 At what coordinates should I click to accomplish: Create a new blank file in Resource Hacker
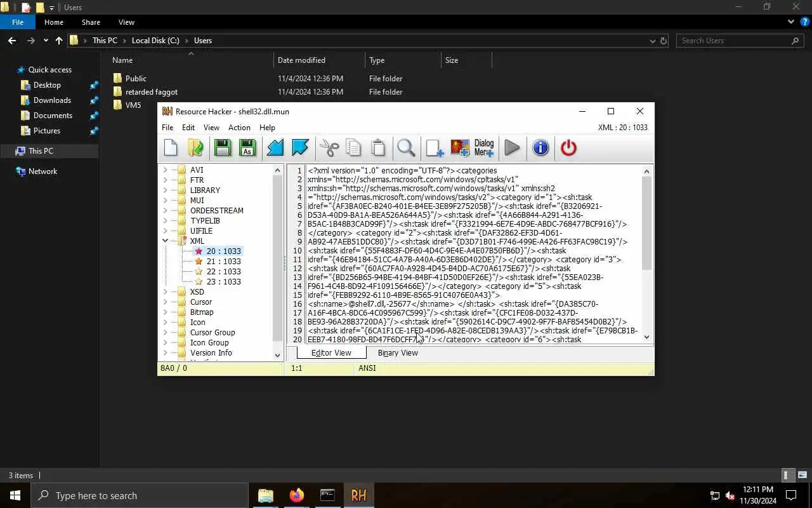pyautogui.click(x=171, y=148)
